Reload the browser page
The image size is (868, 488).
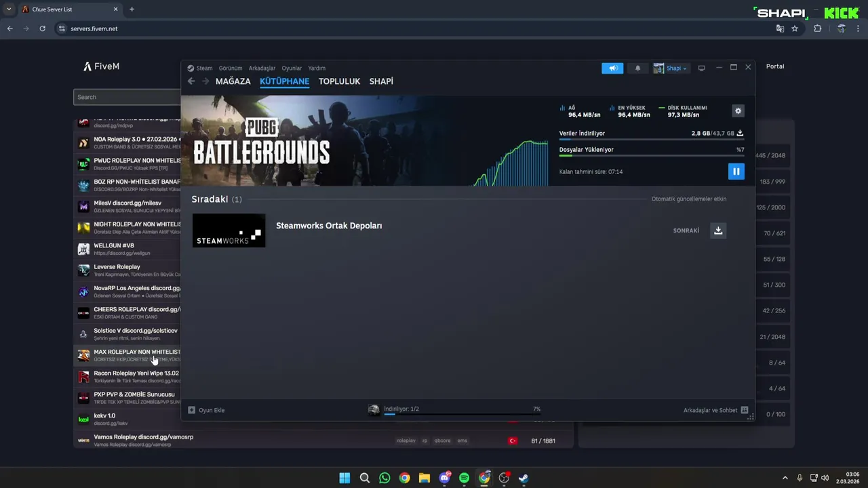42,28
